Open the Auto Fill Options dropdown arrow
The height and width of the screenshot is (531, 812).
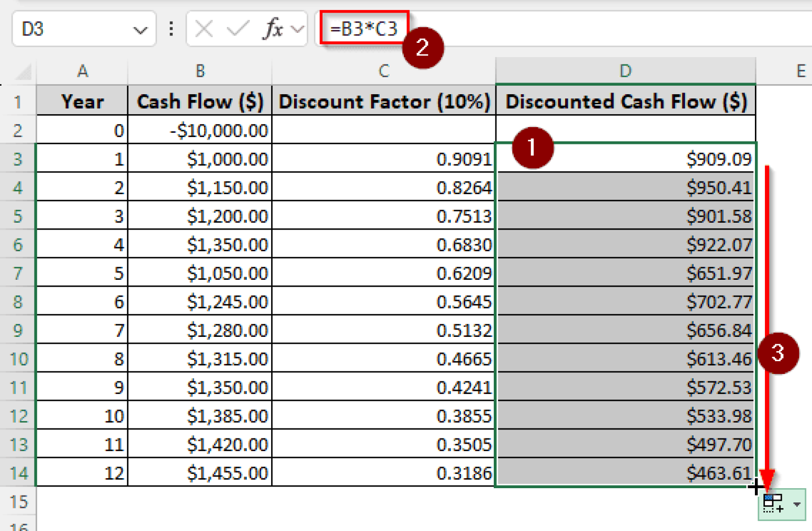[x=796, y=503]
